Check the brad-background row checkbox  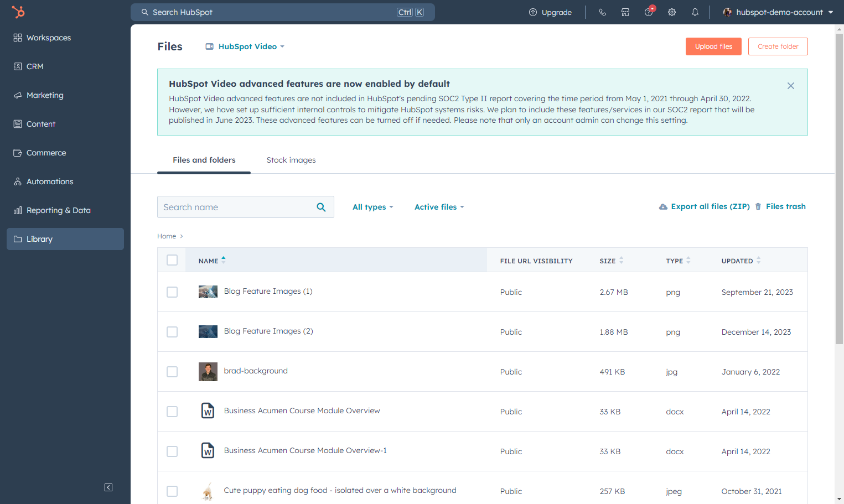pyautogui.click(x=172, y=372)
